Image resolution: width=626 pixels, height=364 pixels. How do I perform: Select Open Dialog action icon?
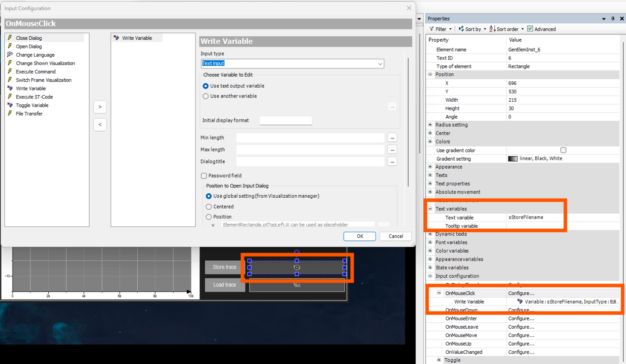coord(9,47)
